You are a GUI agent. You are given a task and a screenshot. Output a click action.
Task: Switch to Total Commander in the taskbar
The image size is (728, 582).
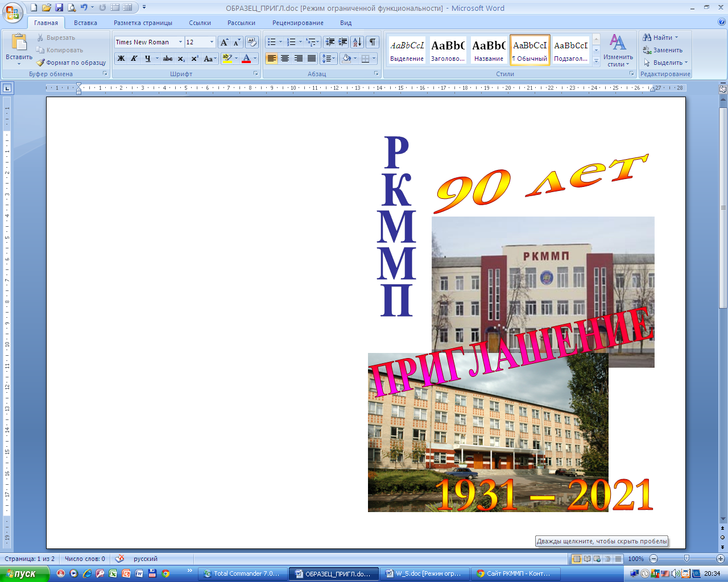pyautogui.click(x=242, y=573)
